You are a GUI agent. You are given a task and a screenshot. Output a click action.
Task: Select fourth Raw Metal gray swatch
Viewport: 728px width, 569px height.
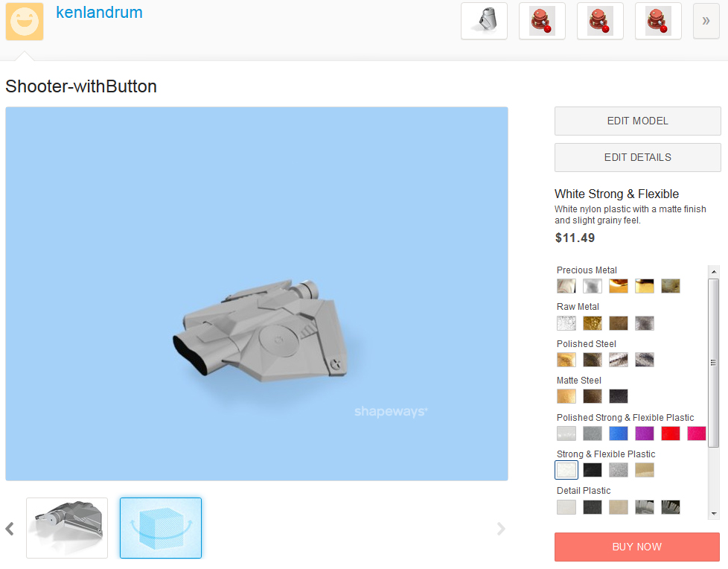[x=645, y=322]
